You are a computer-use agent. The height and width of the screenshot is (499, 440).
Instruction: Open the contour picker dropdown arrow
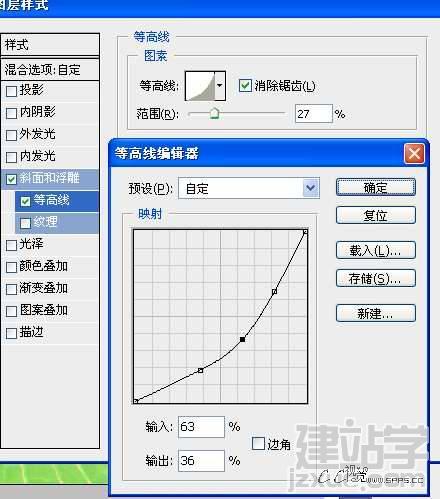click(x=220, y=86)
